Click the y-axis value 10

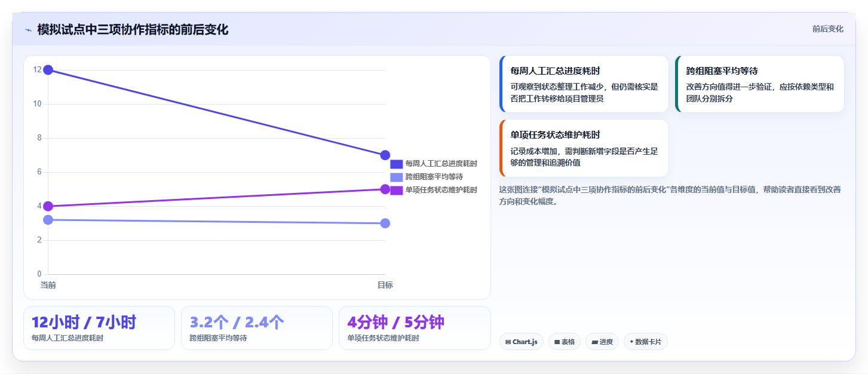37,104
